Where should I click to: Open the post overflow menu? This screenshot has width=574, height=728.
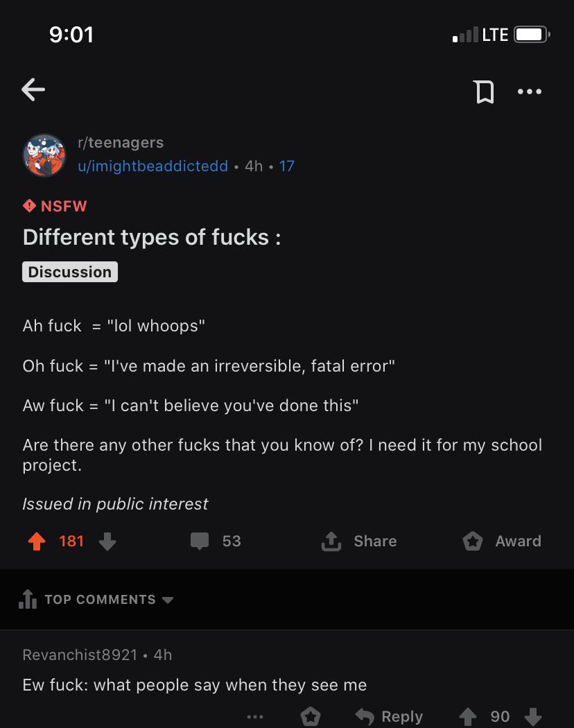coord(530,91)
